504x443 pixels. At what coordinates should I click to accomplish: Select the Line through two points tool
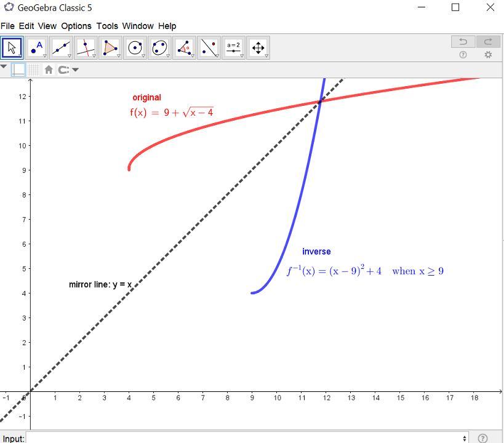pos(62,48)
